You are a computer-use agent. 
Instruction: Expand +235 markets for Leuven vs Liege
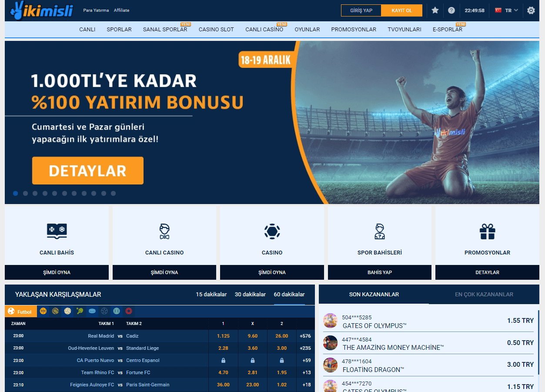305,348
